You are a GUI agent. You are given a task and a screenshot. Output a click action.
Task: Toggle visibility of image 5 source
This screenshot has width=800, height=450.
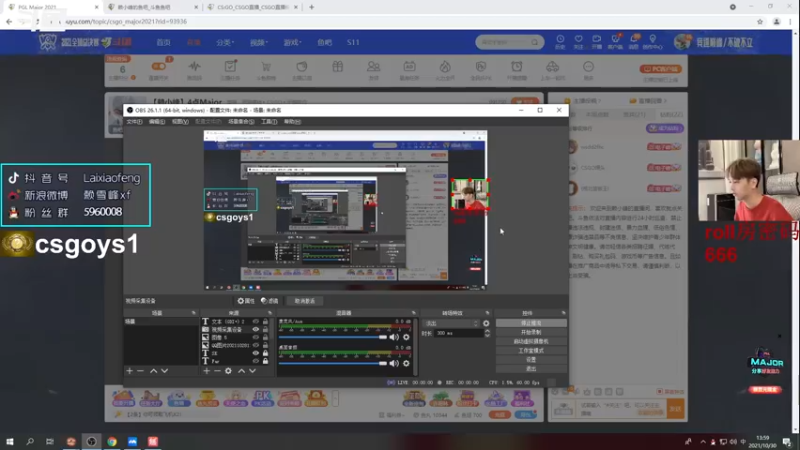(256, 337)
